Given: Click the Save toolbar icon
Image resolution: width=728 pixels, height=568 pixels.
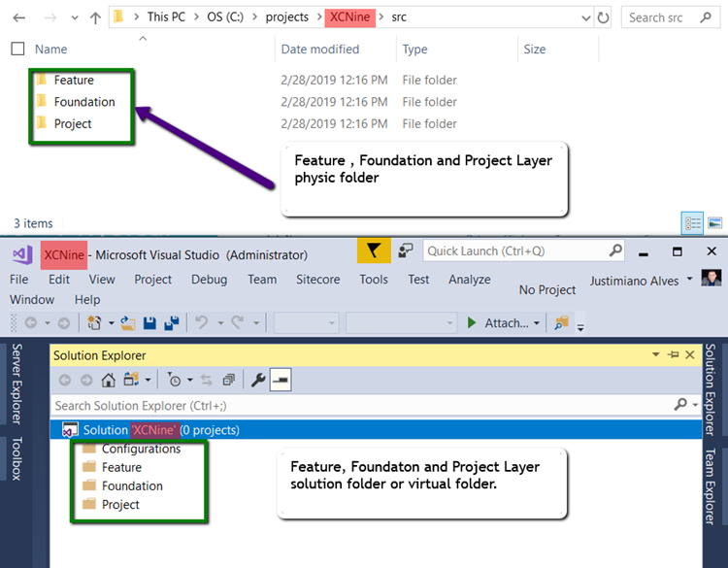Looking at the screenshot, I should pyautogui.click(x=149, y=322).
